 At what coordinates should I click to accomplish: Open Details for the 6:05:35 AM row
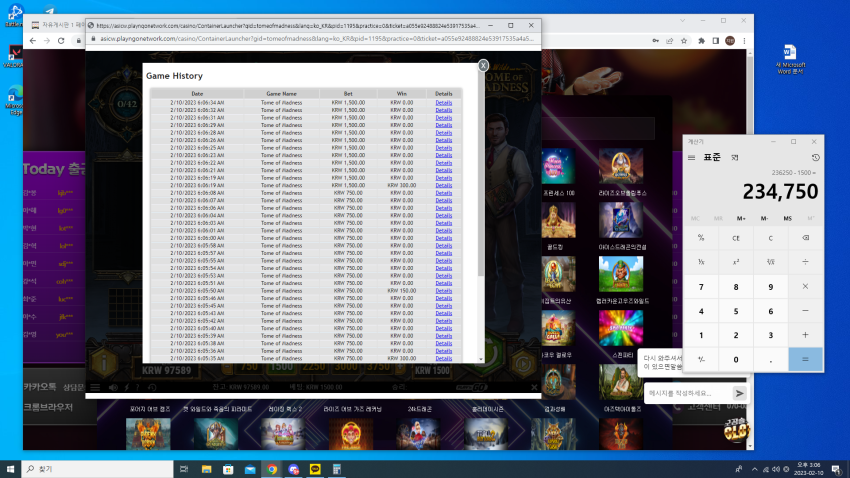click(x=443, y=358)
